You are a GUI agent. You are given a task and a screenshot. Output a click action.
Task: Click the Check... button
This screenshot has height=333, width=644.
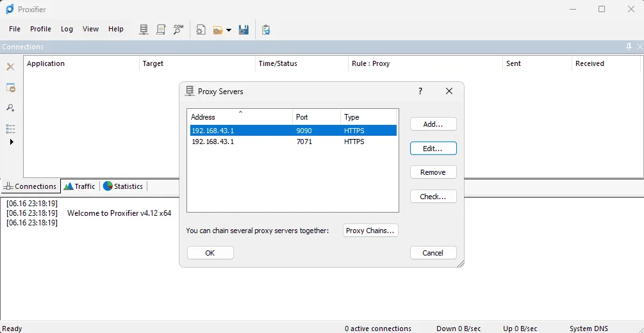433,197
